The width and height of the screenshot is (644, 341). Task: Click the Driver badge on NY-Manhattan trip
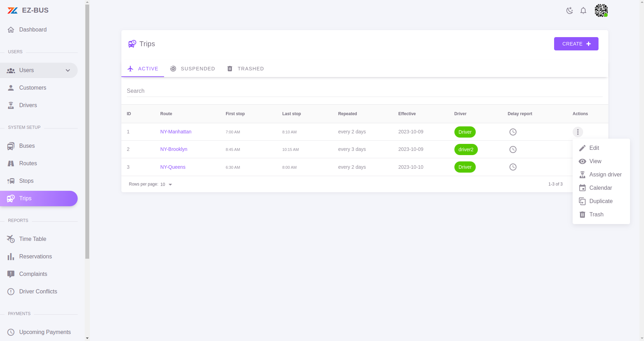click(x=465, y=132)
